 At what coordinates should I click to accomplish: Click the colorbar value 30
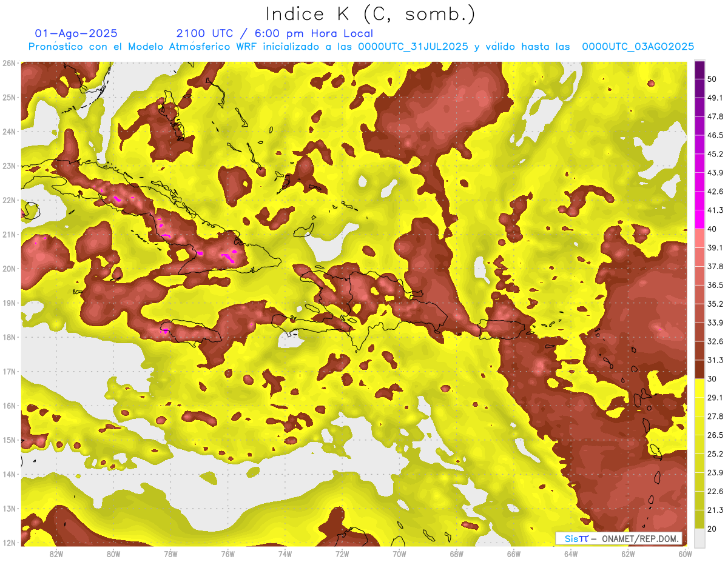[712, 379]
